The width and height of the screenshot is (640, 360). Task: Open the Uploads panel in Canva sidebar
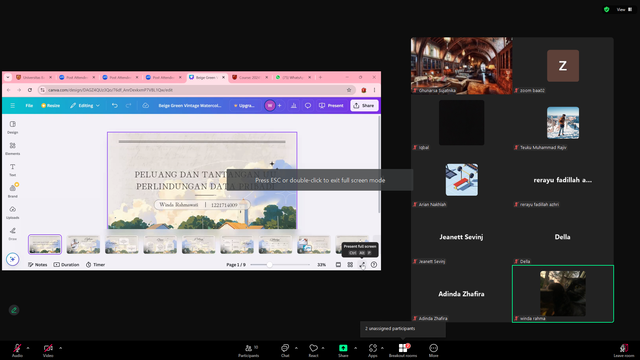pos(13,212)
